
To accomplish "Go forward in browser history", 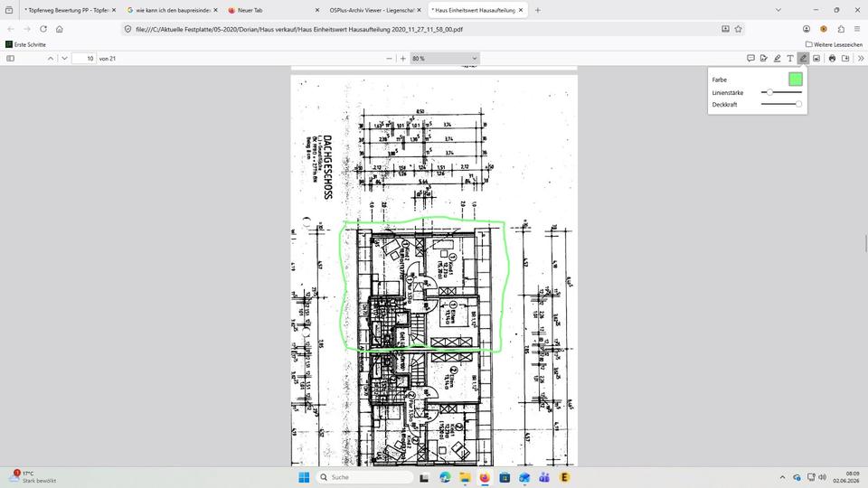I will 27,29.
